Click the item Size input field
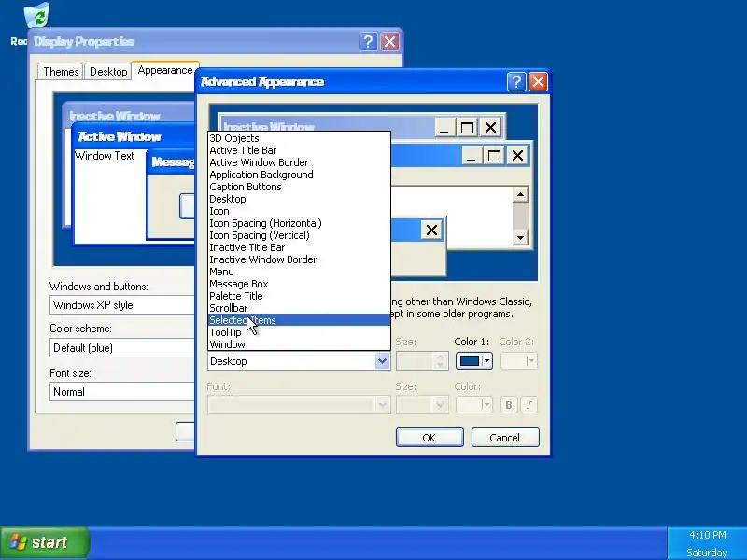The width and height of the screenshot is (747, 560). 415,361
